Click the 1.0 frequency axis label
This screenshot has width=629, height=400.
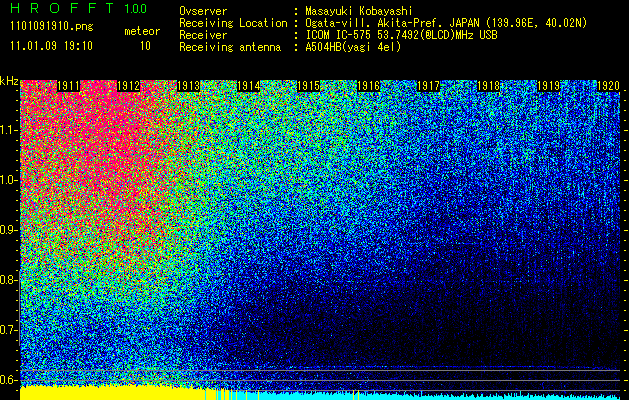pos(8,180)
